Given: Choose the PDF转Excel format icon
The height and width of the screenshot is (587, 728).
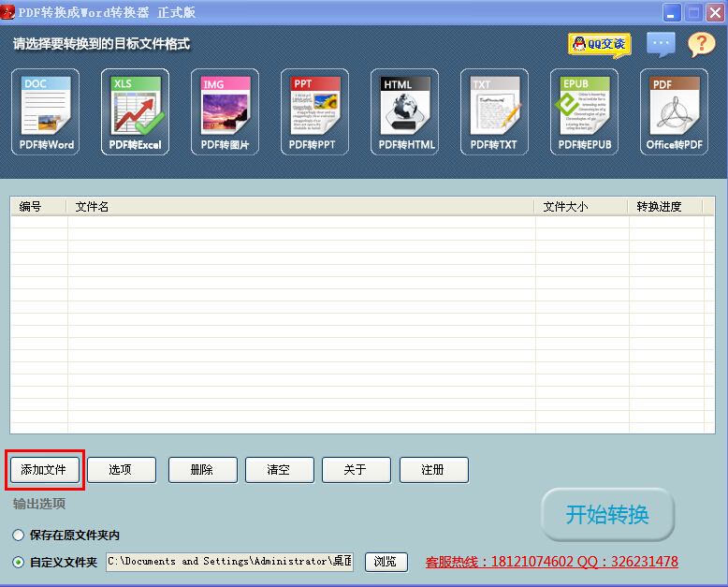Looking at the screenshot, I should point(136,112).
